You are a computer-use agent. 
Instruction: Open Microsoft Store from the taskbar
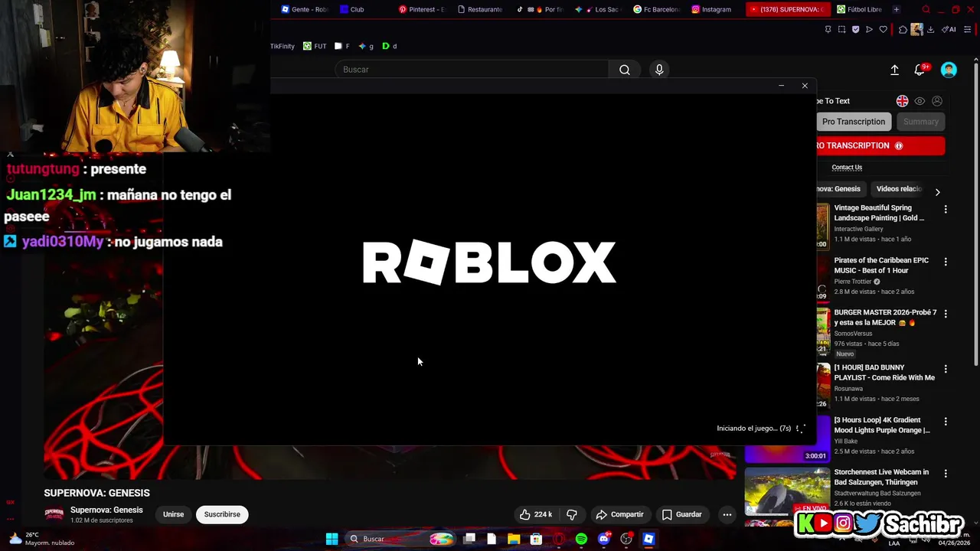coord(536,539)
